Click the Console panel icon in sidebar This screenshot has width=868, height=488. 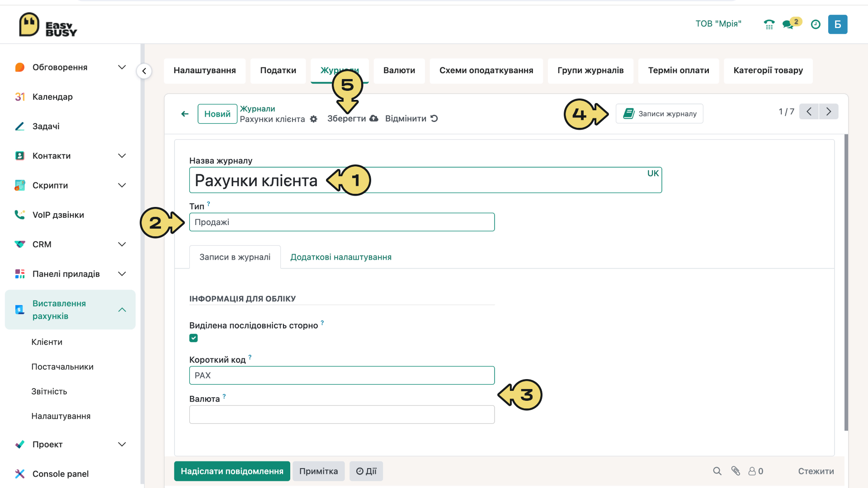(x=19, y=474)
